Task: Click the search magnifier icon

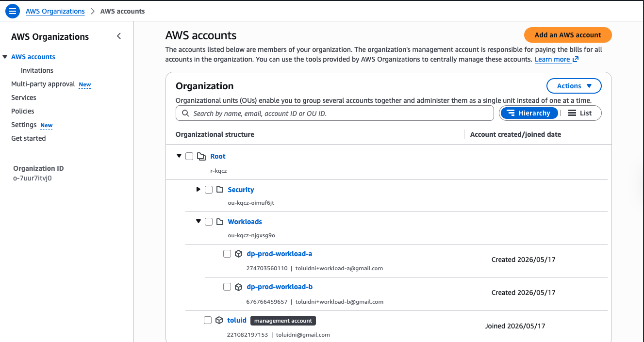Action: point(185,113)
